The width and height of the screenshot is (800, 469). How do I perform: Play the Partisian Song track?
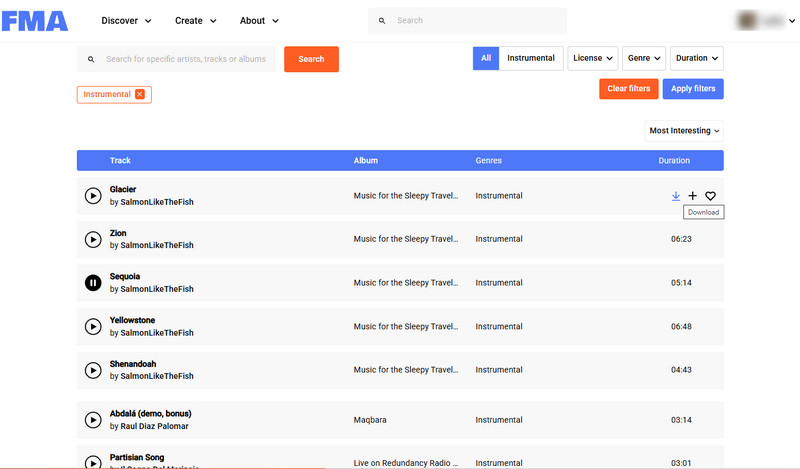93,462
